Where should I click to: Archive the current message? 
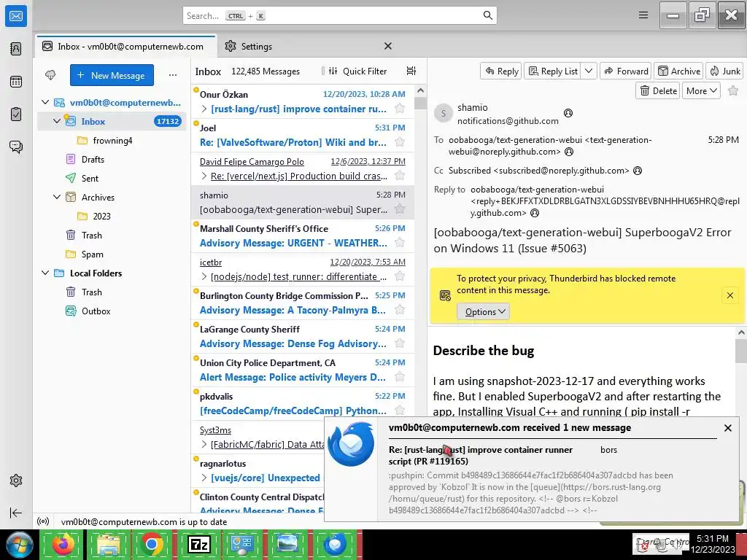(678, 71)
